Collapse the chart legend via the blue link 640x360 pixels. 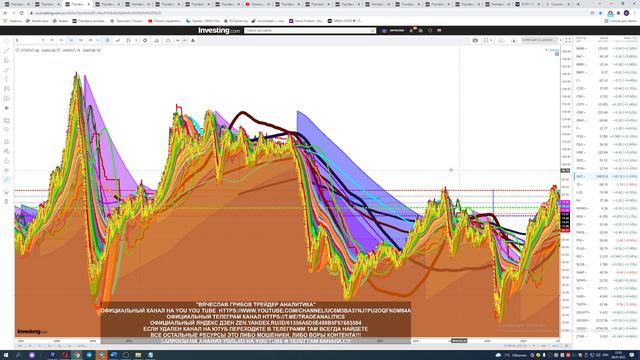[x=553, y=50]
